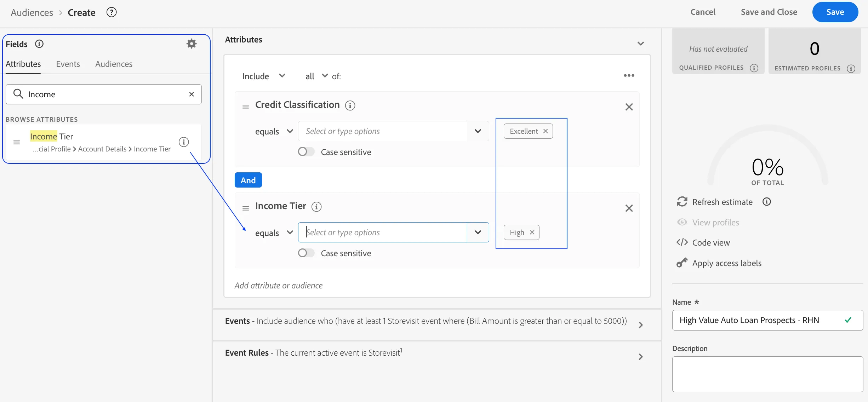
Task: Switch to the Events tab
Action: point(68,64)
